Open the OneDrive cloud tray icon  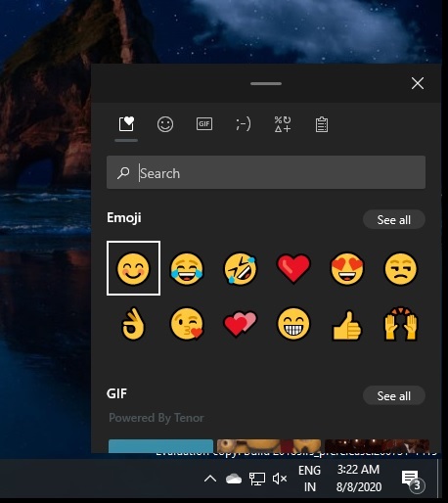coord(234,479)
